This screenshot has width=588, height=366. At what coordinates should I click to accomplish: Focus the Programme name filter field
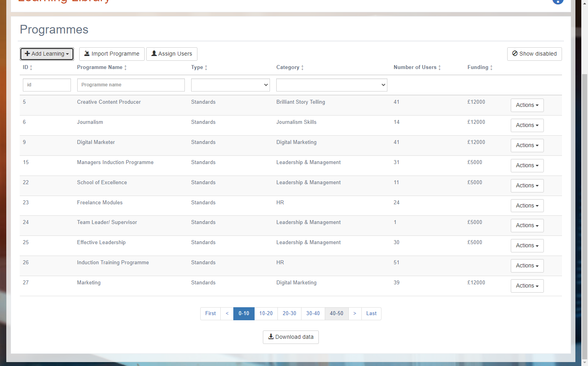[131, 85]
